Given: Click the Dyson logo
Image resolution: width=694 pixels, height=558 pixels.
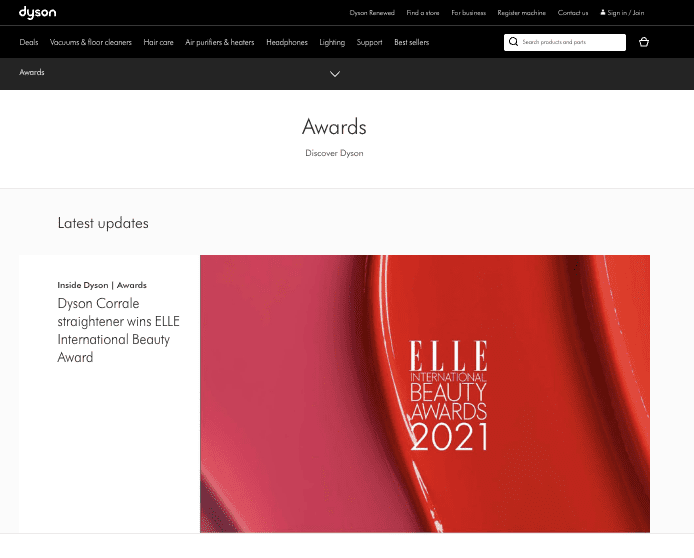Looking at the screenshot, I should click(37, 13).
